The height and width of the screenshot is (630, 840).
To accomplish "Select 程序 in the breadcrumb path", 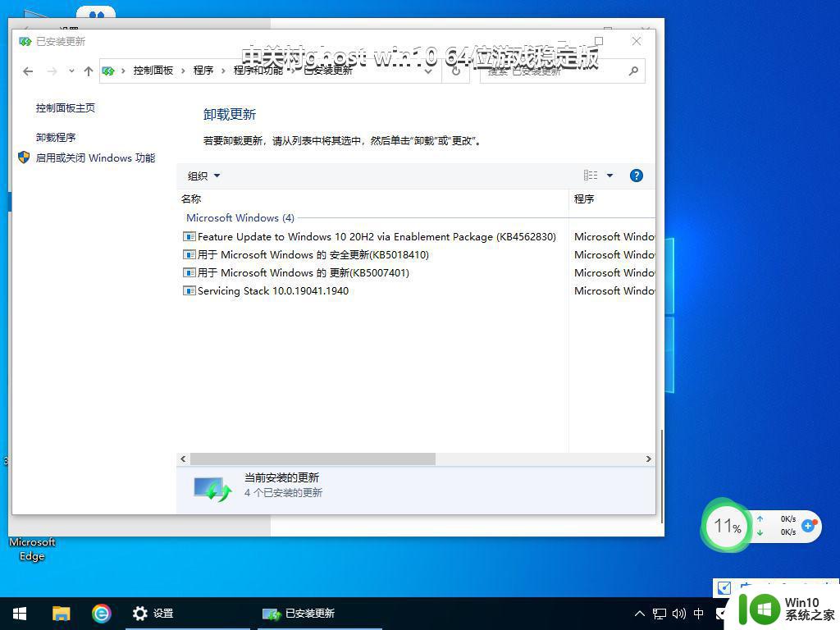I will click(x=203, y=71).
